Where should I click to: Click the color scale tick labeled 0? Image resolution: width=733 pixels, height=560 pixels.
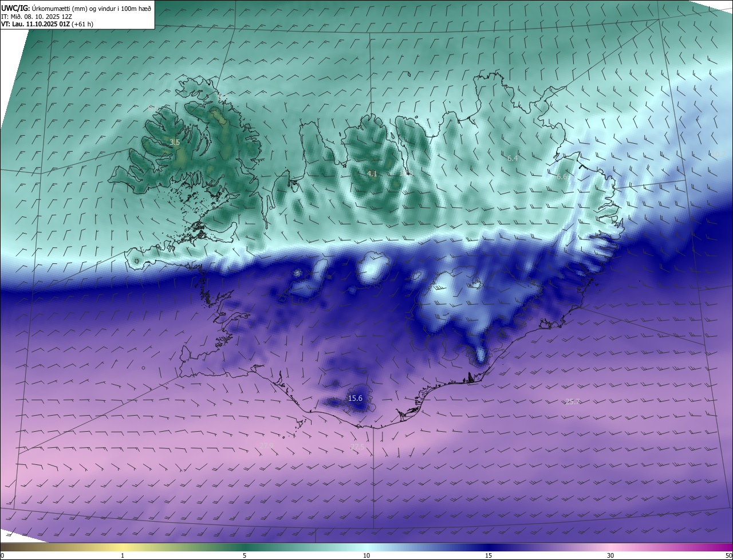(x=2, y=555)
